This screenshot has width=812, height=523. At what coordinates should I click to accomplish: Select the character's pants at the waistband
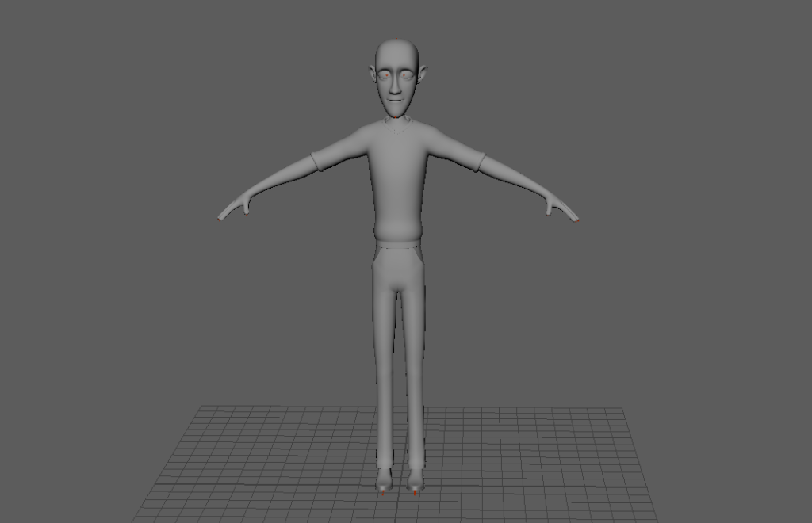tap(398, 244)
